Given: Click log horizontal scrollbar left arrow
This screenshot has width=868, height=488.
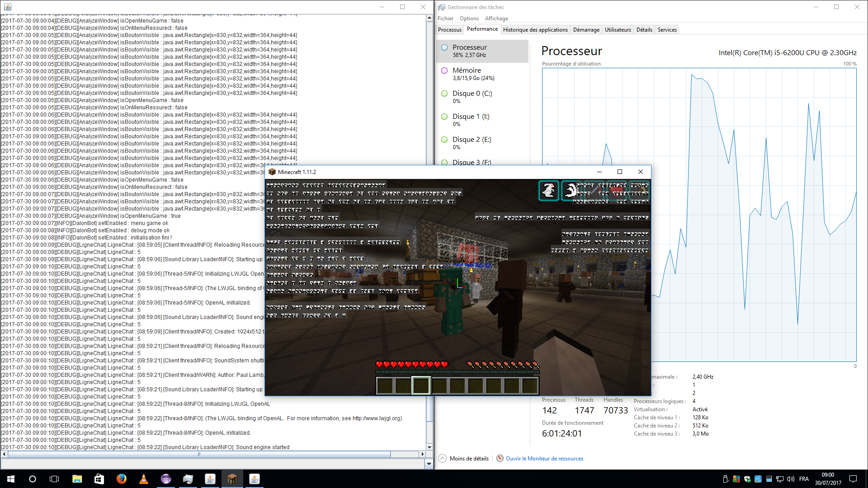Looking at the screenshot, I should [4, 454].
